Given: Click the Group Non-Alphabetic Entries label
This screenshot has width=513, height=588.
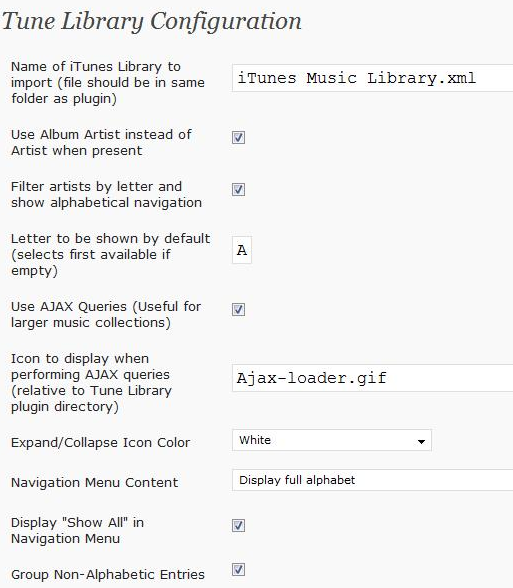Looking at the screenshot, I should click(108, 574).
